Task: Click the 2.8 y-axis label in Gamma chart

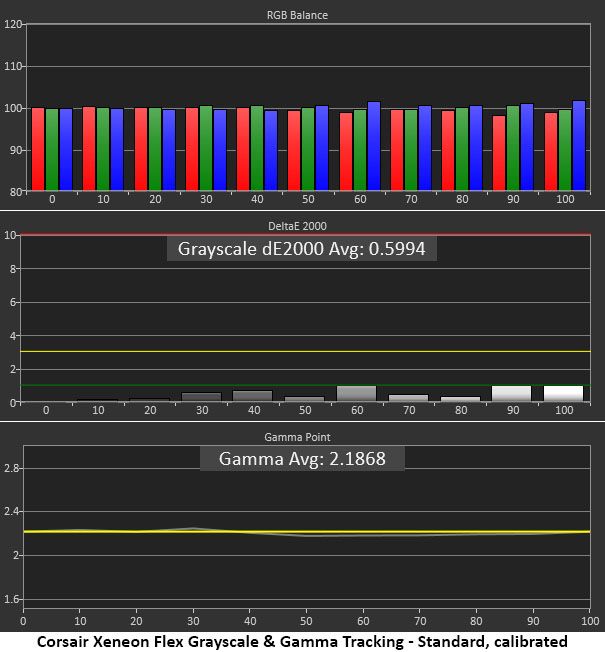Action: (11, 468)
